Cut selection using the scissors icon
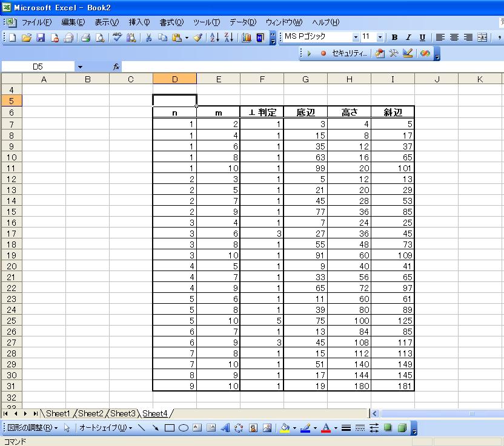The image size is (504, 446). (x=148, y=38)
